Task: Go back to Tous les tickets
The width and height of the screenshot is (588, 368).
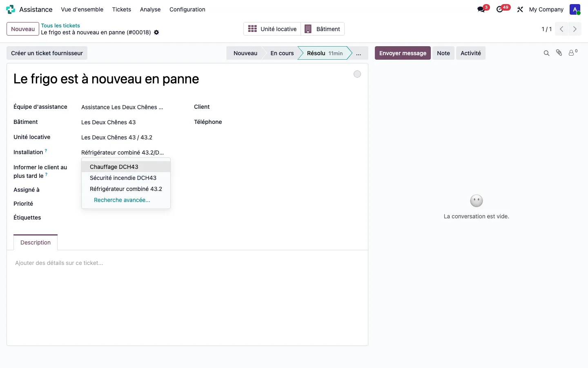Action: [60, 25]
